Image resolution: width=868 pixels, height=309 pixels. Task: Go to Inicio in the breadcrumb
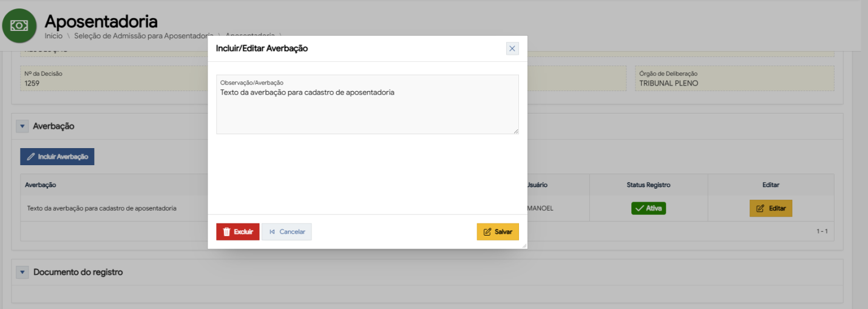pyautogui.click(x=53, y=36)
